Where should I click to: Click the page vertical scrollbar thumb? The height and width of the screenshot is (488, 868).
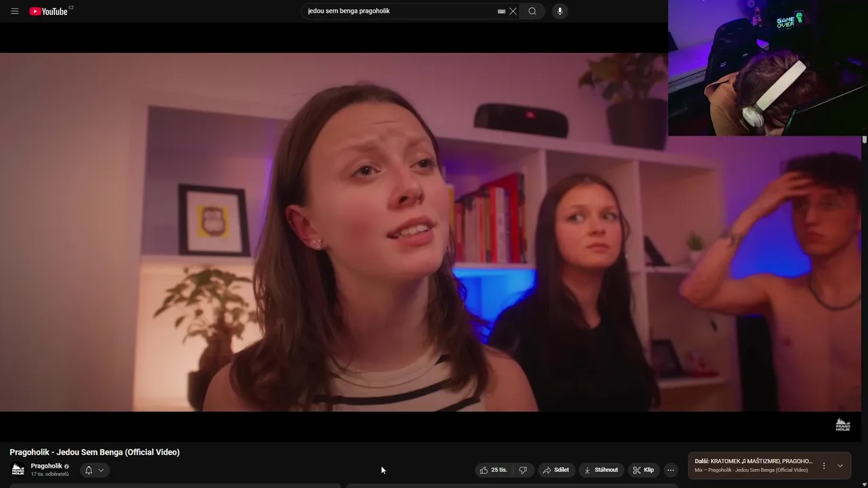pos(864,140)
